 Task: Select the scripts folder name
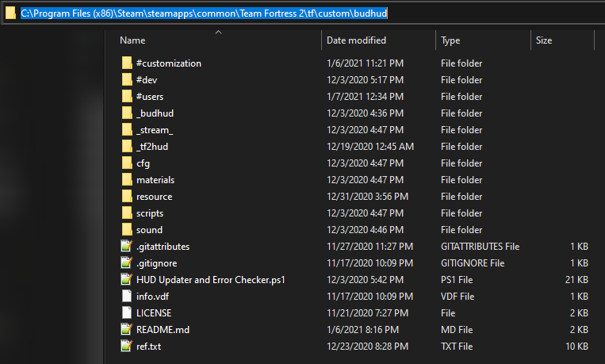(x=150, y=213)
